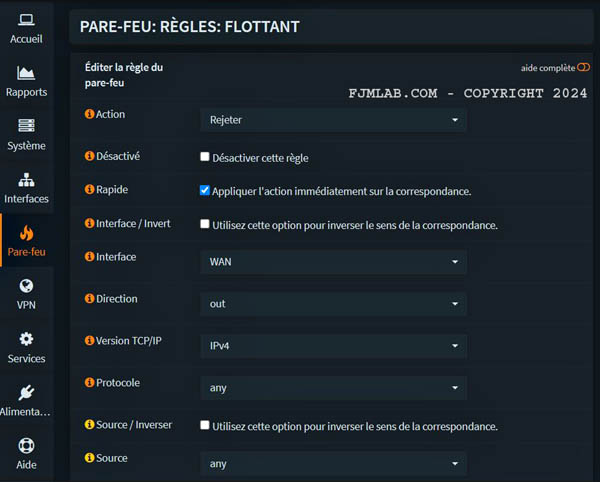Open the VPN globe icon
The height and width of the screenshot is (482, 600).
pyautogui.click(x=26, y=287)
